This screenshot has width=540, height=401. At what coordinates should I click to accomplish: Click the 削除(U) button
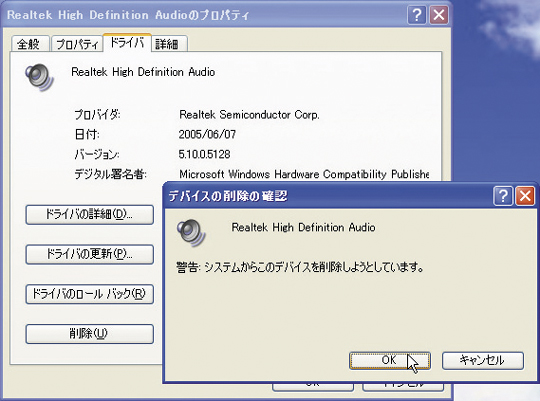pos(90,333)
